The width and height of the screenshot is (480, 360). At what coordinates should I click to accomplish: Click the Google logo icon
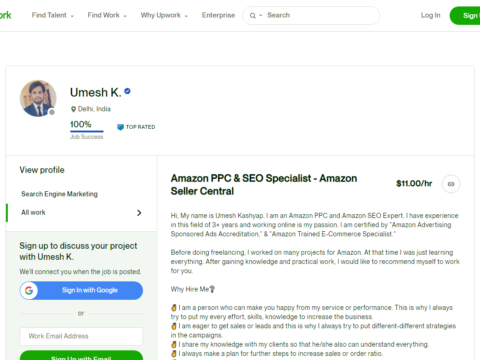coord(29,291)
